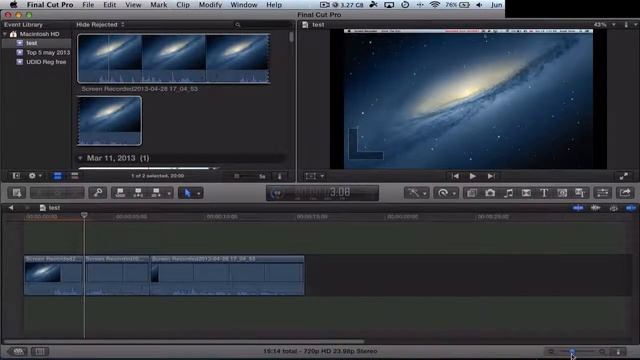Open clip appearance options at timeline bottom right
This screenshot has height=360, width=640.
[x=618, y=351]
